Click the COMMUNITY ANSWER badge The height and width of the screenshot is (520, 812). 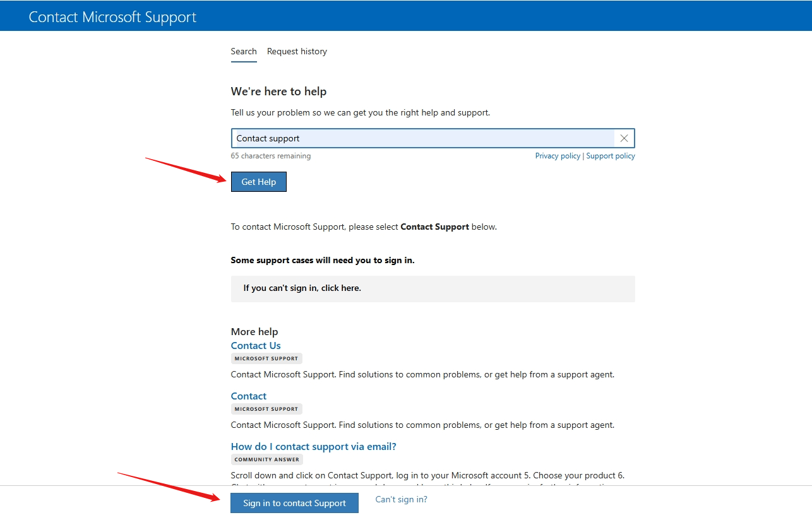tap(266, 459)
